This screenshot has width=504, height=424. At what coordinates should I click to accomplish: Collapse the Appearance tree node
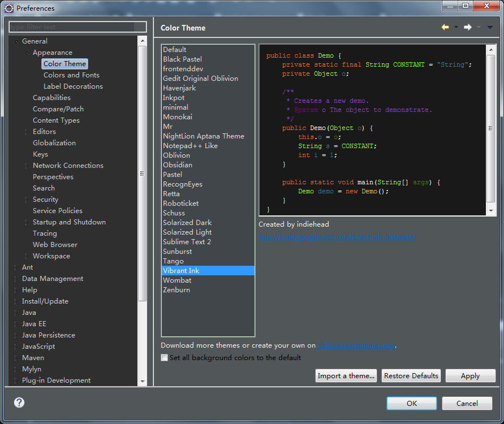tap(27, 53)
